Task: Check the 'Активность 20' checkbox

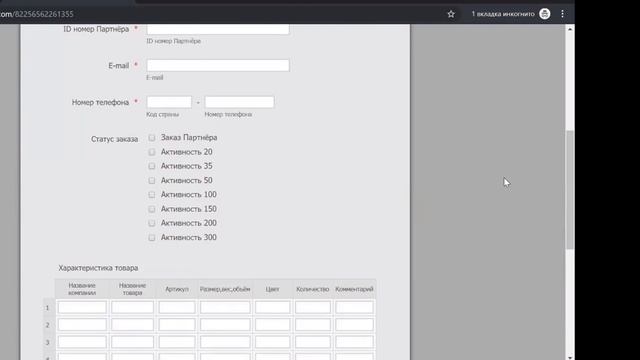Action: (152, 152)
